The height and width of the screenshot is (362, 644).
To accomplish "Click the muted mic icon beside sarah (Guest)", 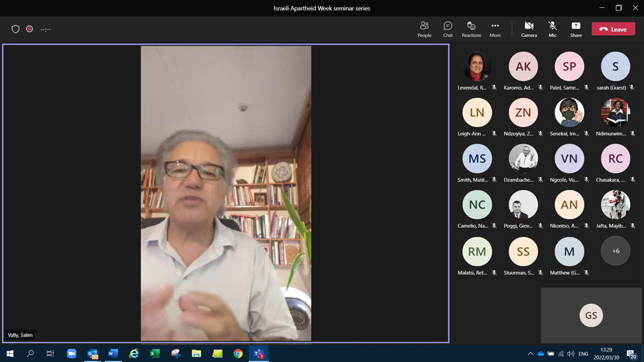I will click(x=632, y=87).
